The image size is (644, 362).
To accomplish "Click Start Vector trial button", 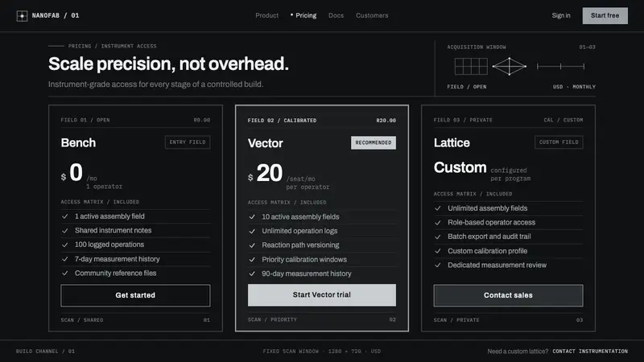I will point(321,294).
